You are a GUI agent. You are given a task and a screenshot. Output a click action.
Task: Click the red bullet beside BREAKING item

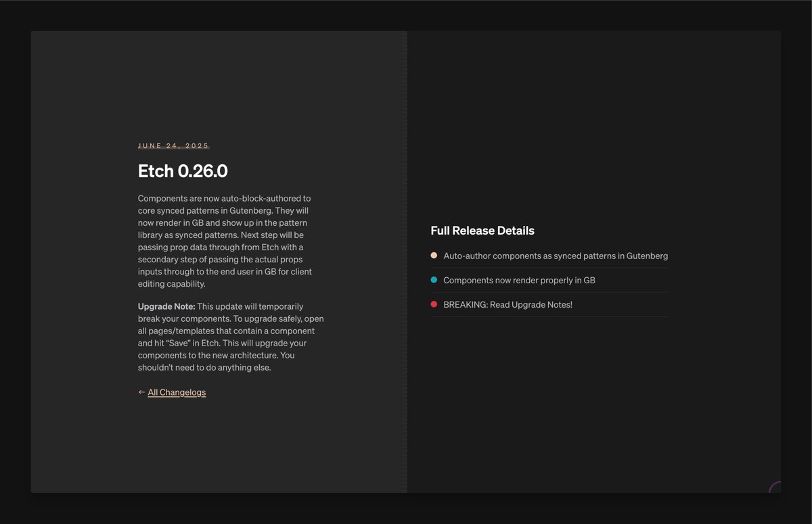coord(434,304)
